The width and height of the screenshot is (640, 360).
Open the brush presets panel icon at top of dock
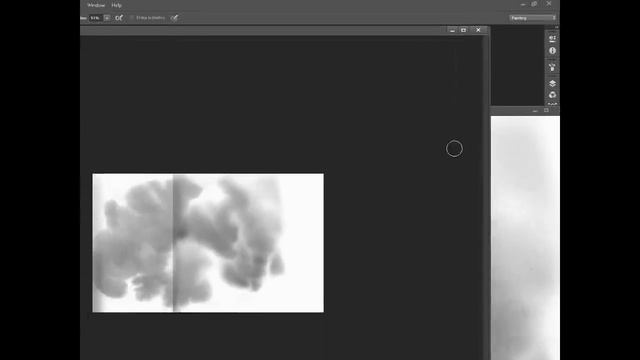pyautogui.click(x=552, y=38)
